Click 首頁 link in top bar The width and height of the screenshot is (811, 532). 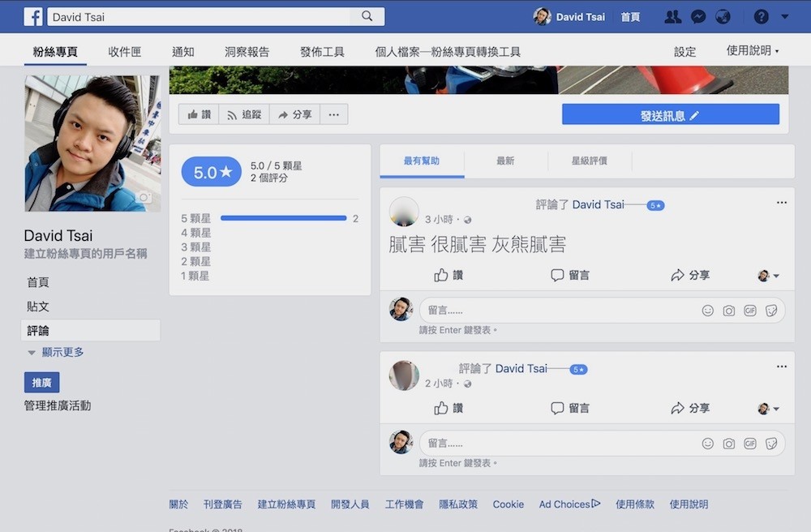[630, 17]
